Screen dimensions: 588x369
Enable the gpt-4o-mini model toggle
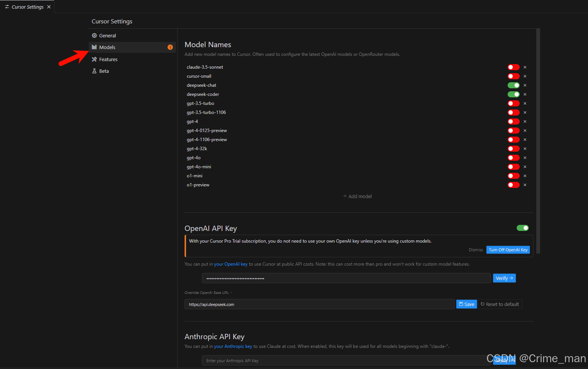click(x=513, y=167)
